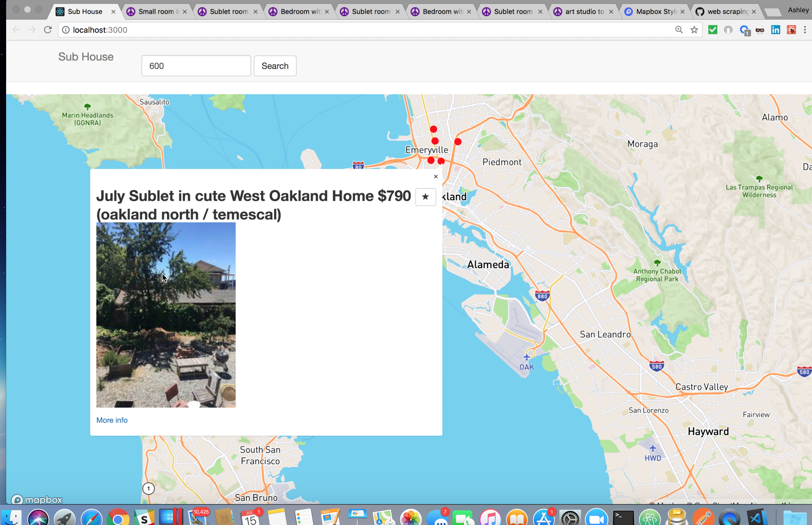Close the web scraping tab
812x525 pixels.
754,12
